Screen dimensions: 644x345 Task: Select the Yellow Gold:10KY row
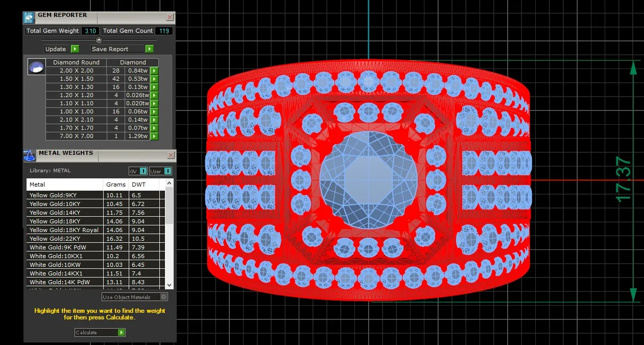pos(96,204)
